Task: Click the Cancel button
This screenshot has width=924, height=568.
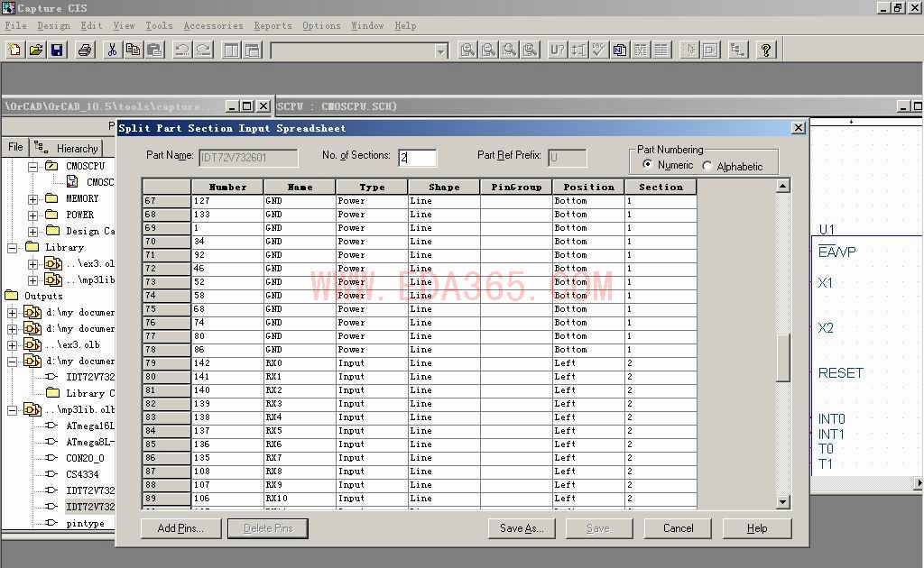Action: (678, 528)
